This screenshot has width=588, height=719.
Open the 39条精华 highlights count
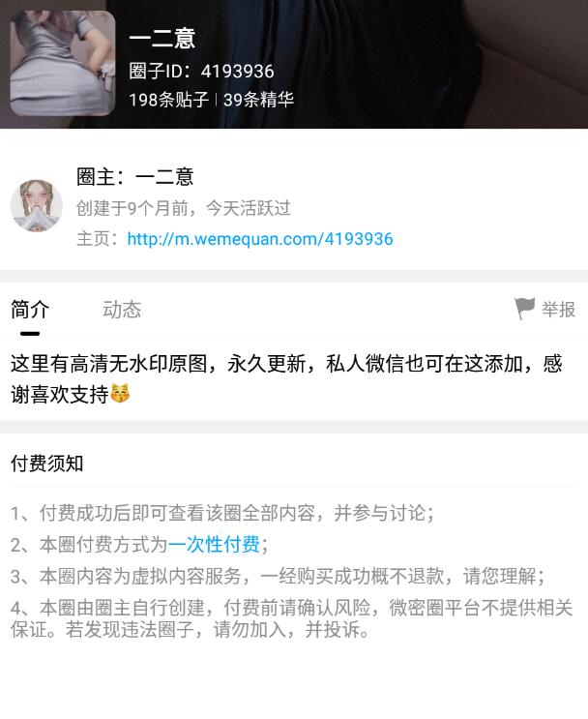click(x=258, y=100)
